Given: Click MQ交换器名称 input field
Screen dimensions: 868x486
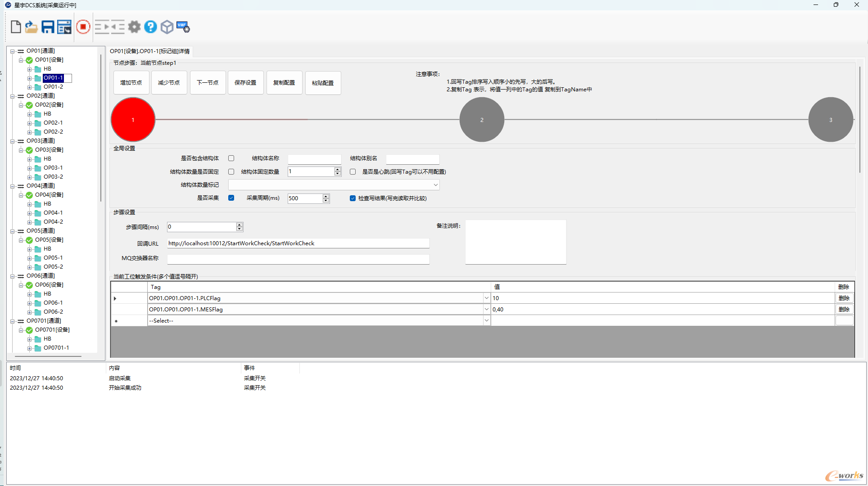Looking at the screenshot, I should pos(298,259).
